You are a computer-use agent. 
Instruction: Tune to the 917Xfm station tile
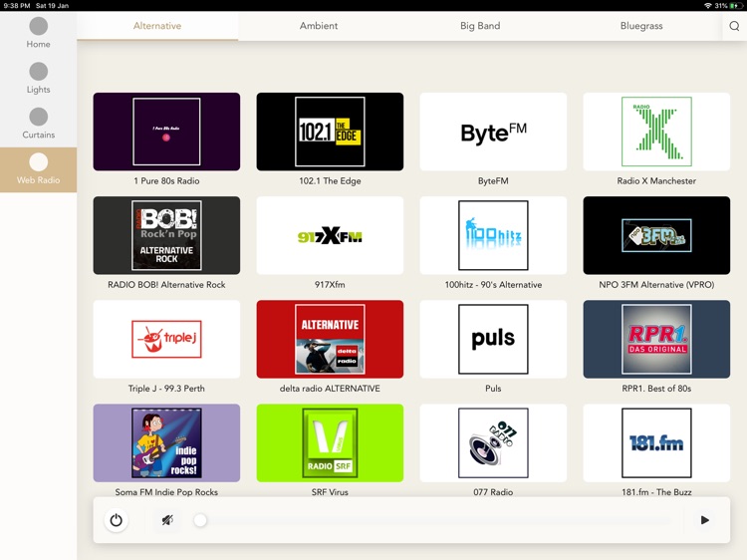[330, 235]
